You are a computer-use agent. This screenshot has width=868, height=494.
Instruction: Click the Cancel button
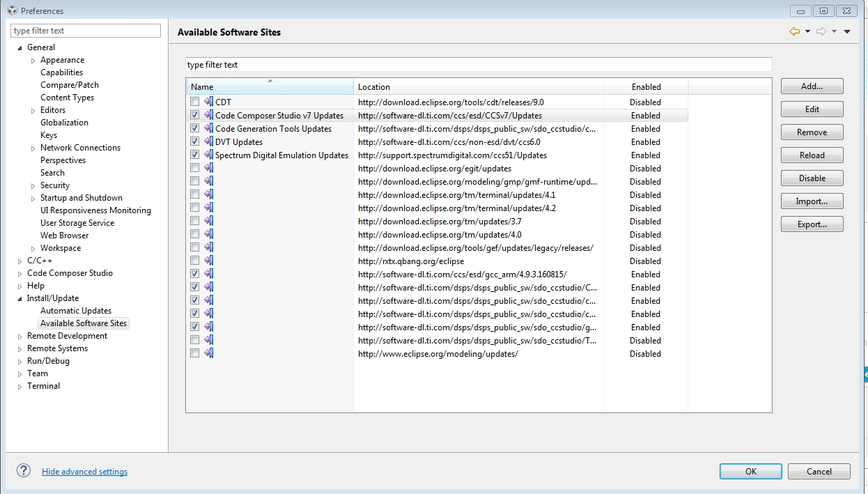(x=819, y=471)
